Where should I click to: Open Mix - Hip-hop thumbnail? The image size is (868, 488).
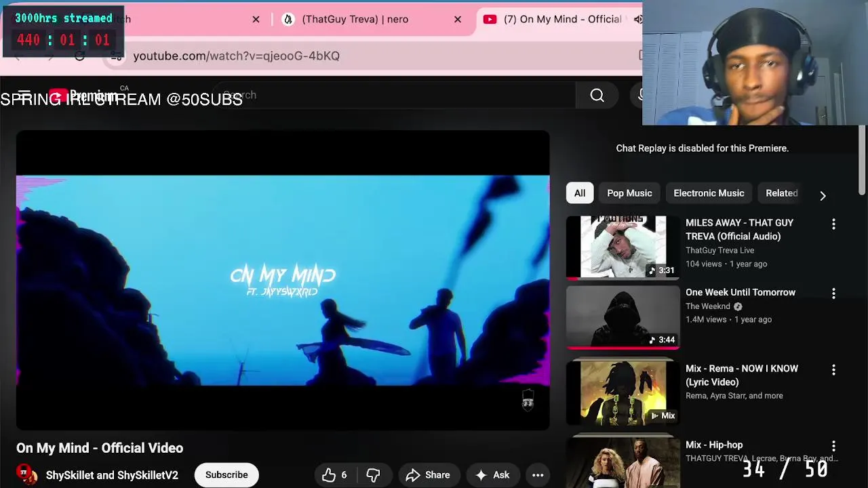pos(623,463)
